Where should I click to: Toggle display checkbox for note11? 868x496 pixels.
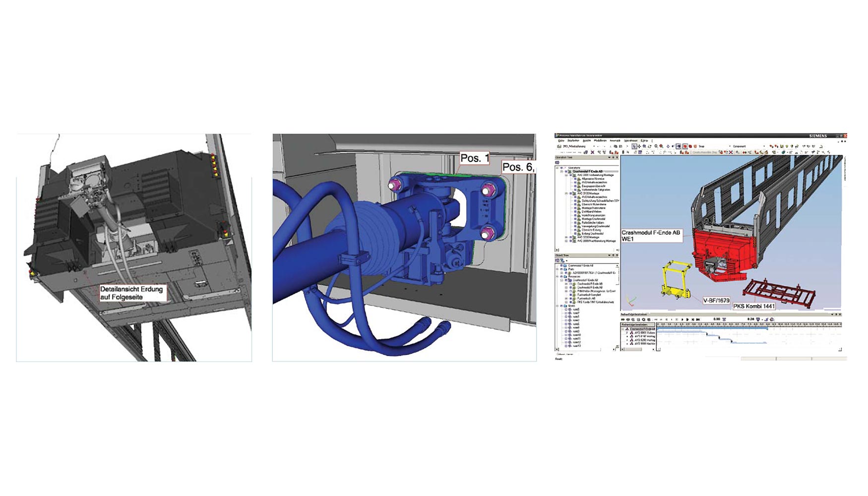(566, 339)
